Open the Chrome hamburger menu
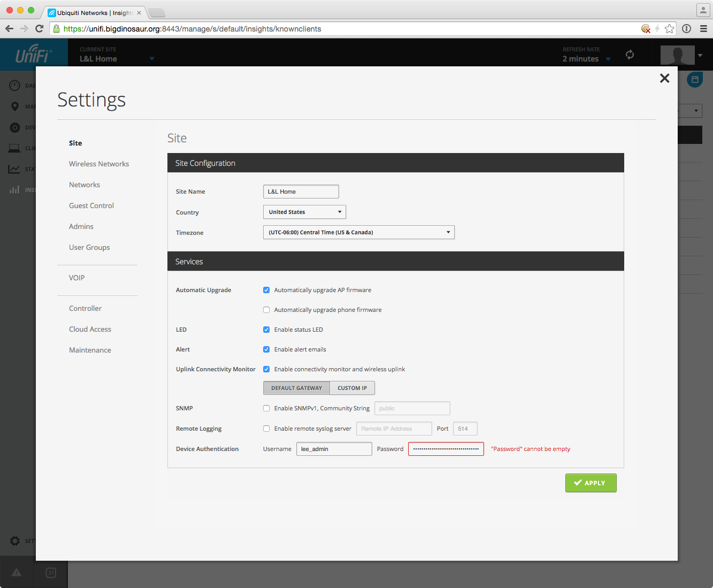Screen dimensions: 713x588 coord(703,29)
